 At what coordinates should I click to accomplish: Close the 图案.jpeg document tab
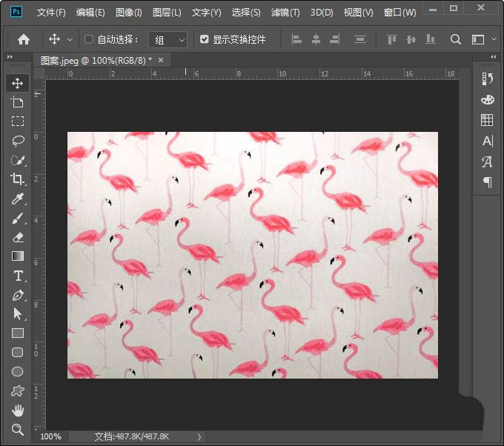pos(161,60)
